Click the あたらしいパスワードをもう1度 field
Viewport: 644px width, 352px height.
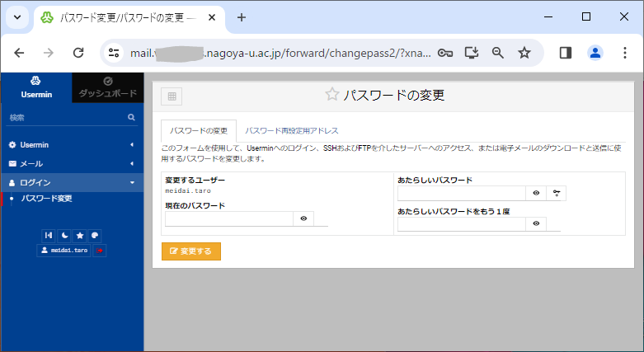[462, 224]
